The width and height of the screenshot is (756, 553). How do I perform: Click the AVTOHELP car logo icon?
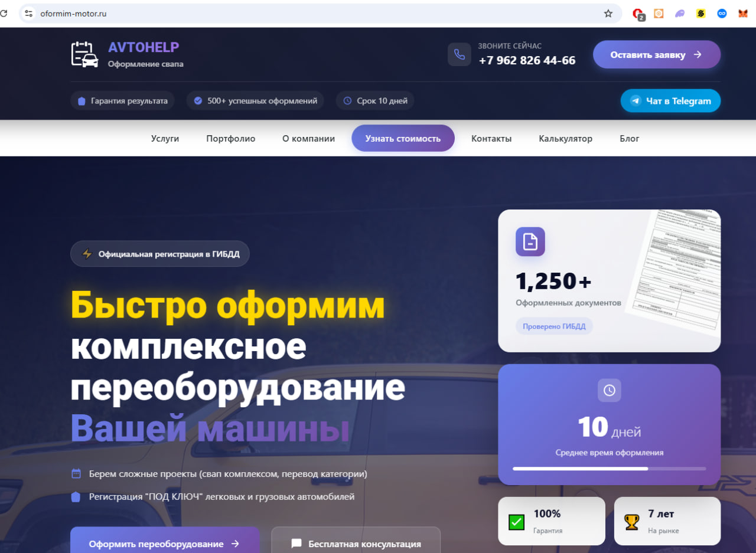click(x=83, y=53)
